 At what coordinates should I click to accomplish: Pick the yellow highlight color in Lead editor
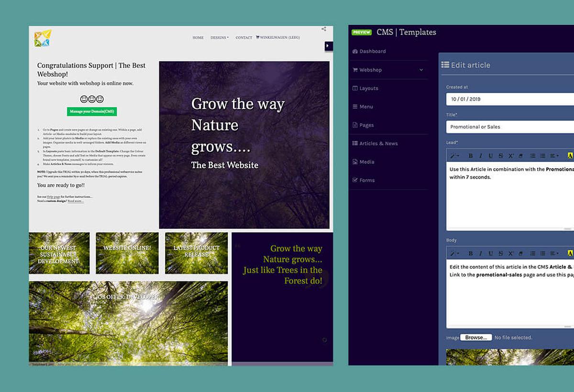click(x=570, y=156)
